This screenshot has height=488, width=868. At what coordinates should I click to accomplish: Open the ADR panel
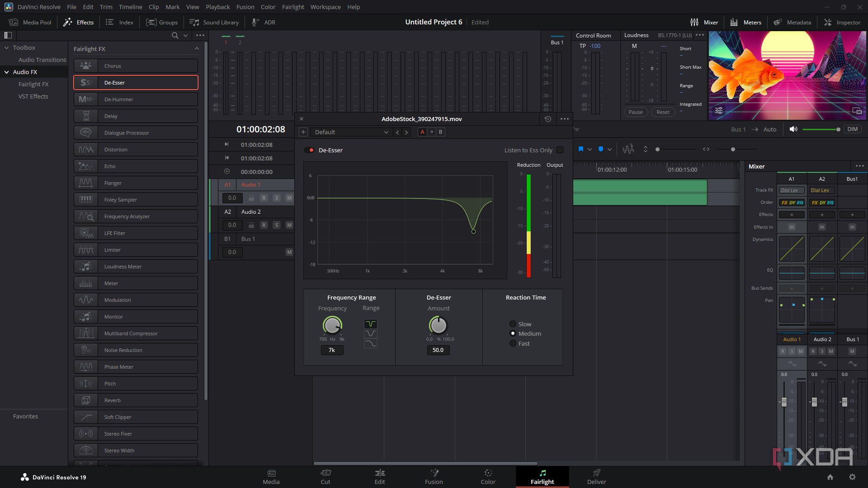pyautogui.click(x=263, y=22)
